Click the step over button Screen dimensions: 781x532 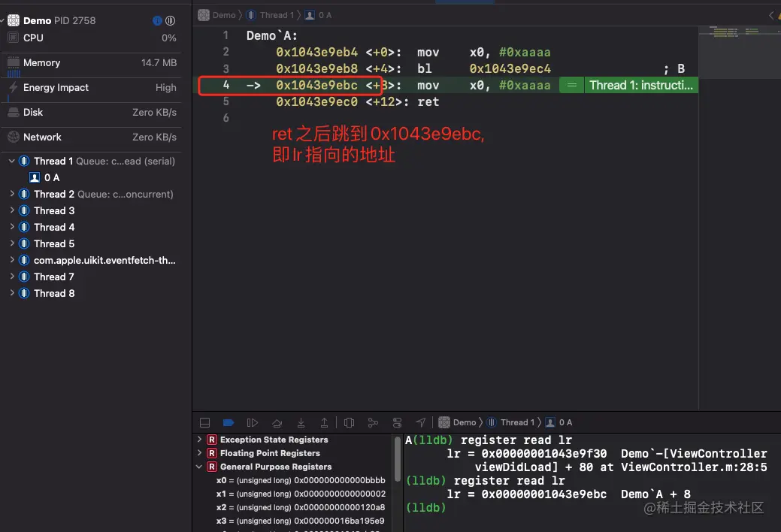pyautogui.click(x=277, y=423)
